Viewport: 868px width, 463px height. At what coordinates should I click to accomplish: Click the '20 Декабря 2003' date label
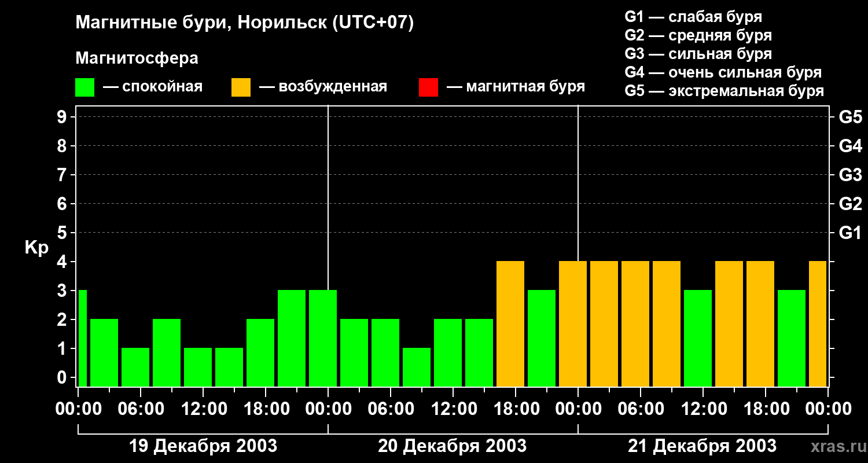point(453,446)
